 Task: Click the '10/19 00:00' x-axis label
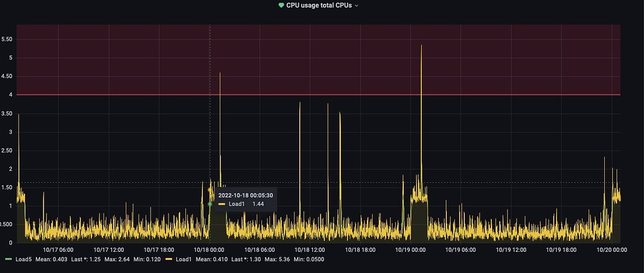pyautogui.click(x=410, y=249)
